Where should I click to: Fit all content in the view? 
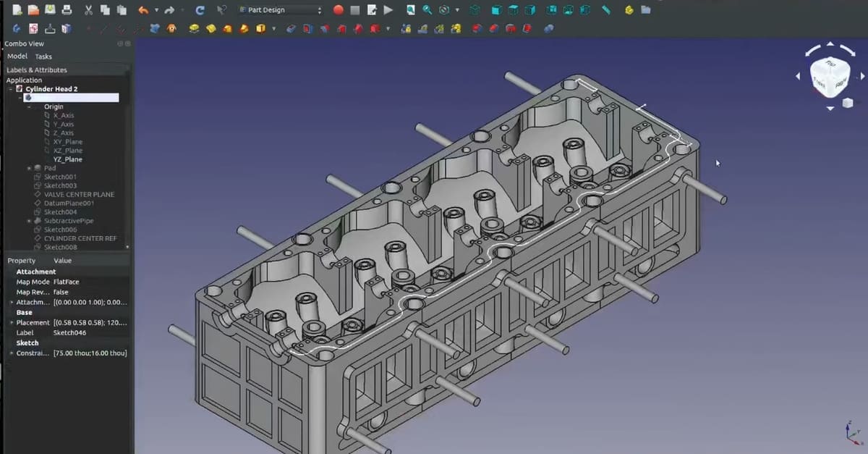[410, 10]
